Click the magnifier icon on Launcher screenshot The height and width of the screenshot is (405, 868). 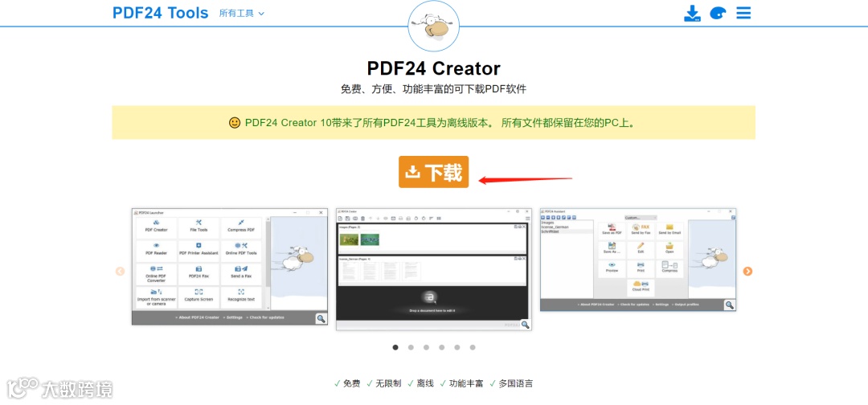point(321,318)
